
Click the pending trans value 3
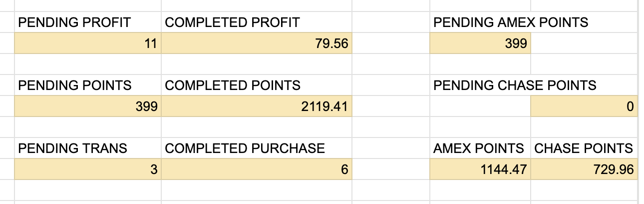point(87,169)
